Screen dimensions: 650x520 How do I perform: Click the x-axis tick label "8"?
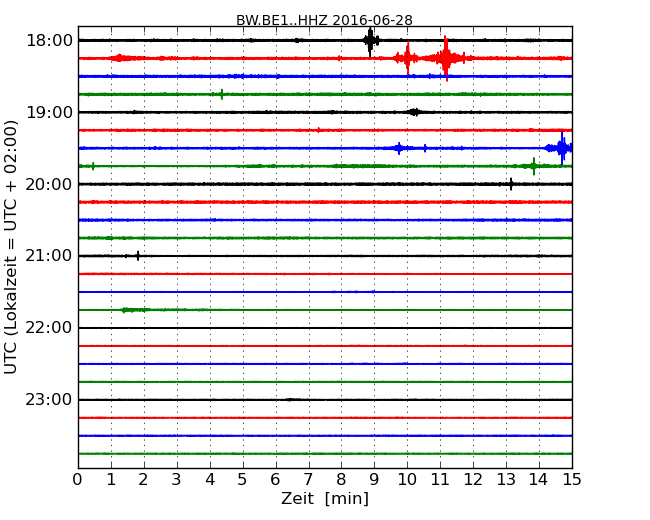pyautogui.click(x=341, y=480)
